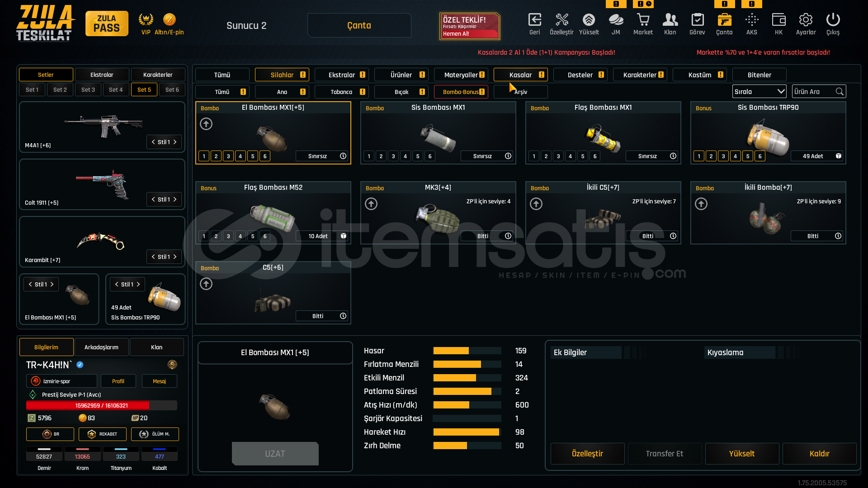Open the JM coins icon

click(x=616, y=20)
